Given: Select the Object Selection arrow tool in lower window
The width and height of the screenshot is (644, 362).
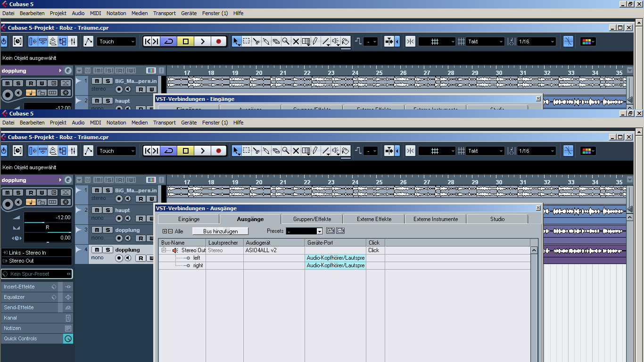Looking at the screenshot, I should coord(237,151).
